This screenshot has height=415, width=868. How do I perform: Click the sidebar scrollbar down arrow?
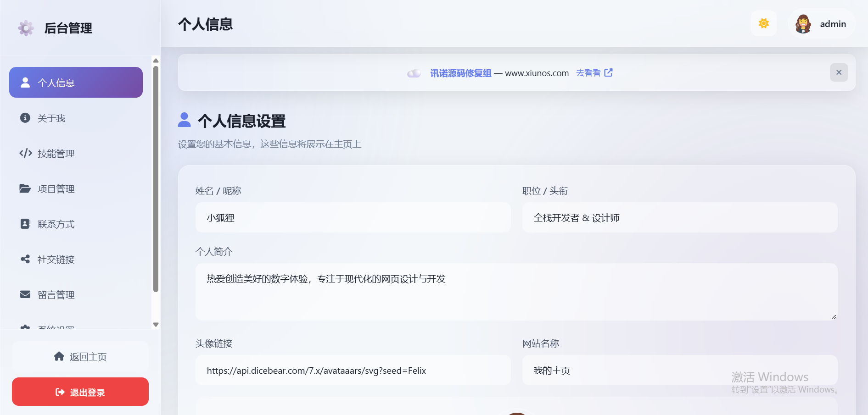tap(156, 325)
